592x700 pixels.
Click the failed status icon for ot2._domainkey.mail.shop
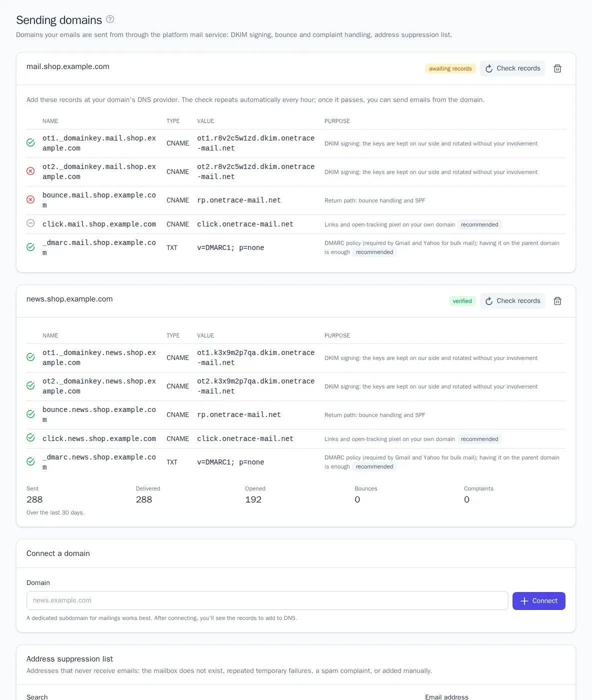coord(30,171)
